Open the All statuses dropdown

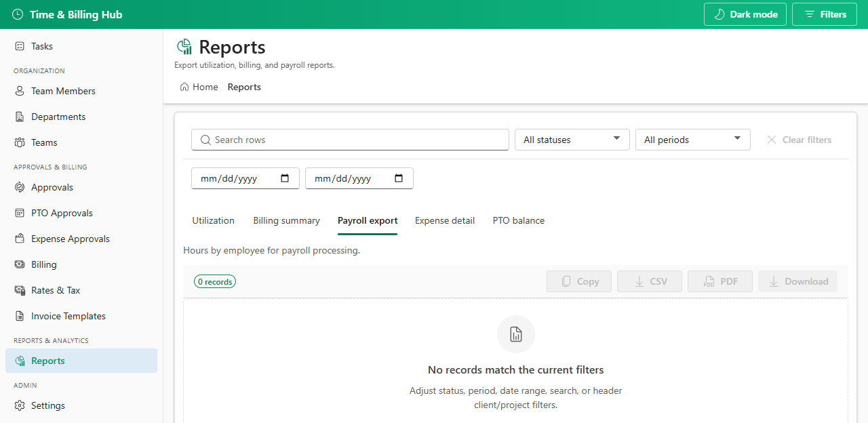point(572,140)
